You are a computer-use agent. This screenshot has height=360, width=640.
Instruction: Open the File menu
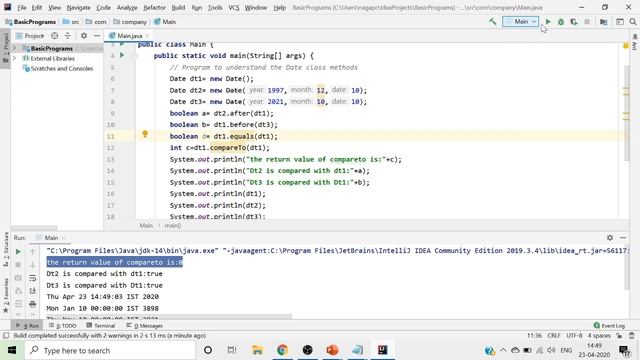point(22,7)
